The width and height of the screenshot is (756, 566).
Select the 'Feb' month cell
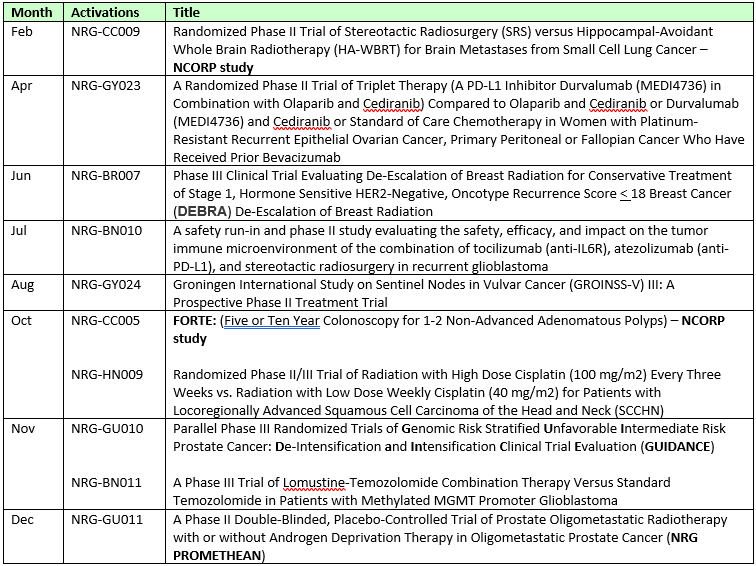pos(22,32)
